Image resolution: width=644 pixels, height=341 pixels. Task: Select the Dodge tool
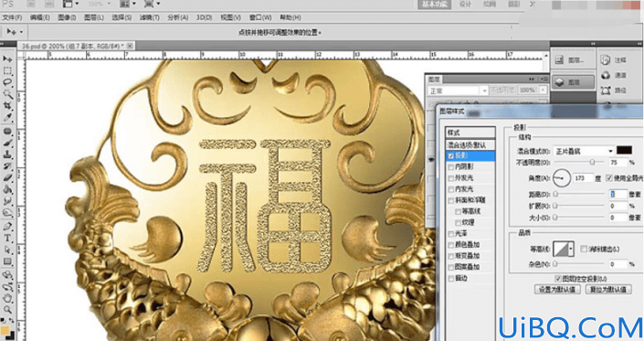(7, 212)
